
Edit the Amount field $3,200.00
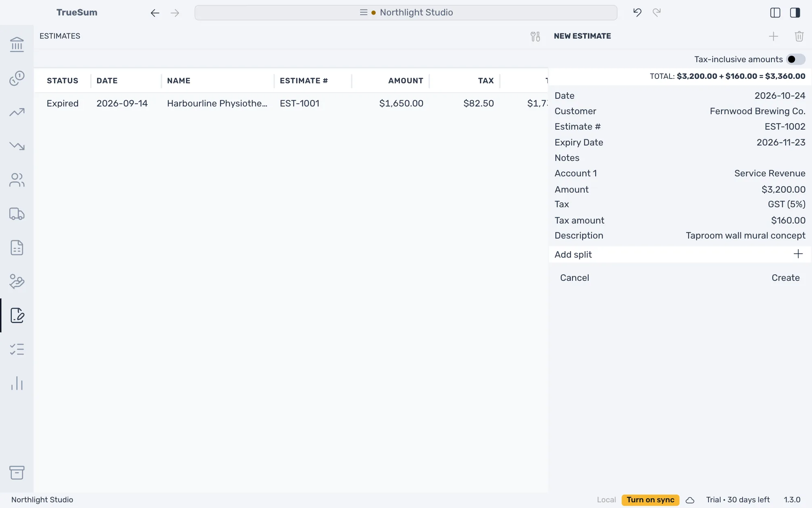[x=680, y=189]
